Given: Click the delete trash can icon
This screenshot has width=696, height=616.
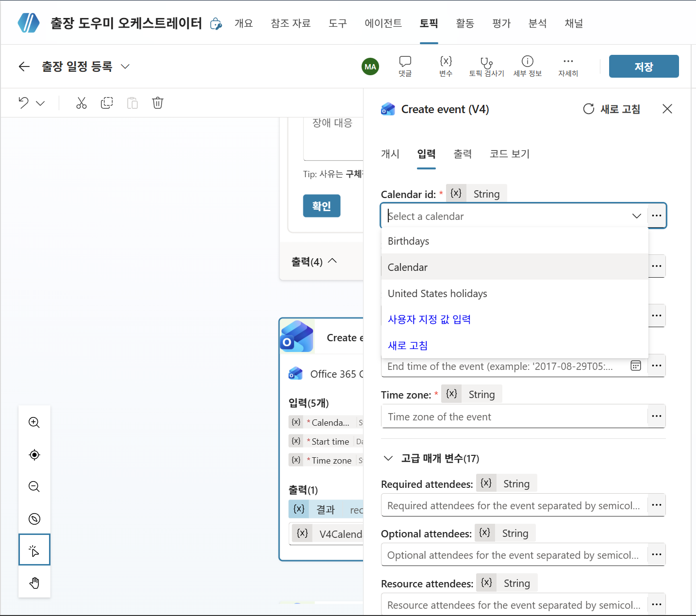Looking at the screenshot, I should [x=158, y=103].
